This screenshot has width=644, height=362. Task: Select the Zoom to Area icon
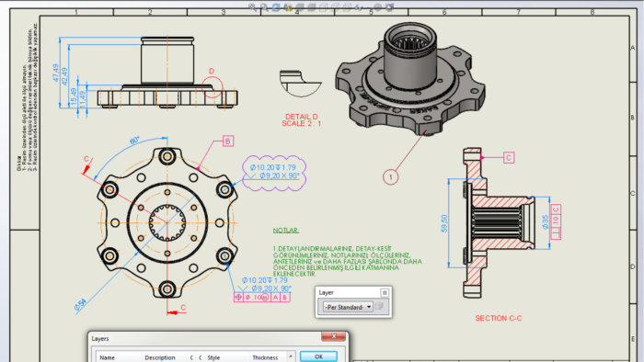click(265, 7)
